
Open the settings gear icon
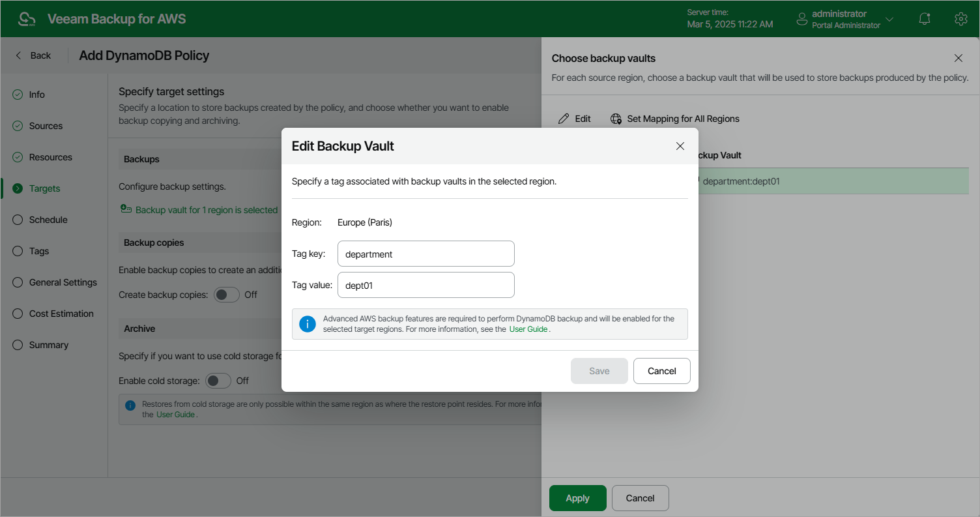coord(960,19)
